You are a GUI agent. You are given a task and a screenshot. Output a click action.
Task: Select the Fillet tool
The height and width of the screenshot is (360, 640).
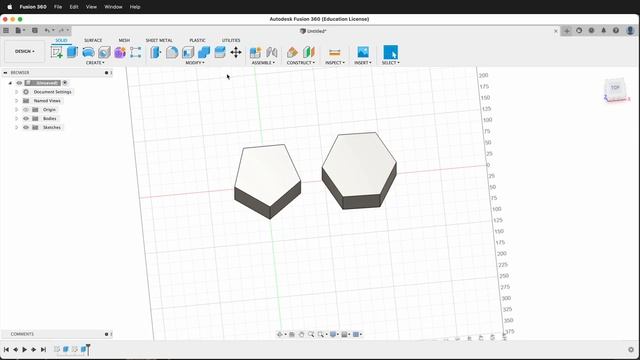coord(172,52)
